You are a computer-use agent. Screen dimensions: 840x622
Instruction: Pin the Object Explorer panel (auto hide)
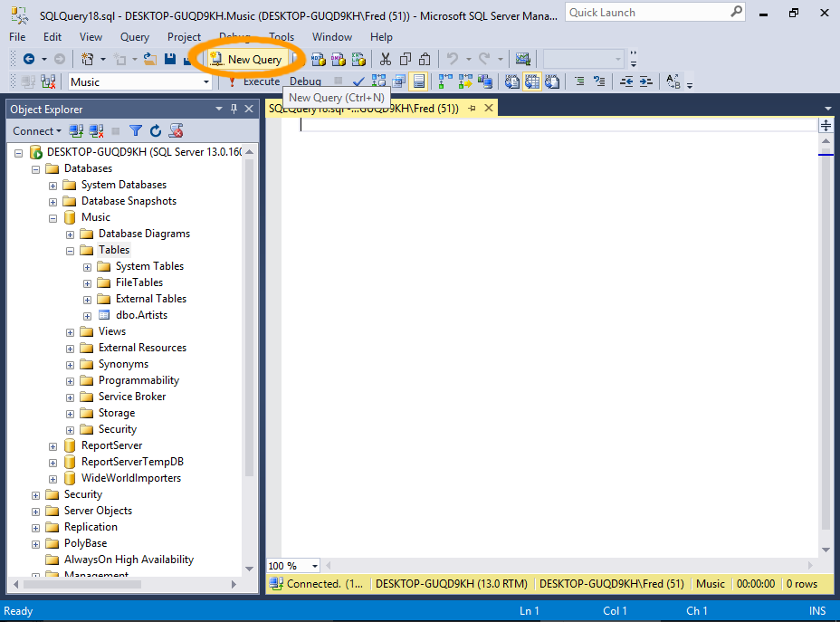pos(234,109)
